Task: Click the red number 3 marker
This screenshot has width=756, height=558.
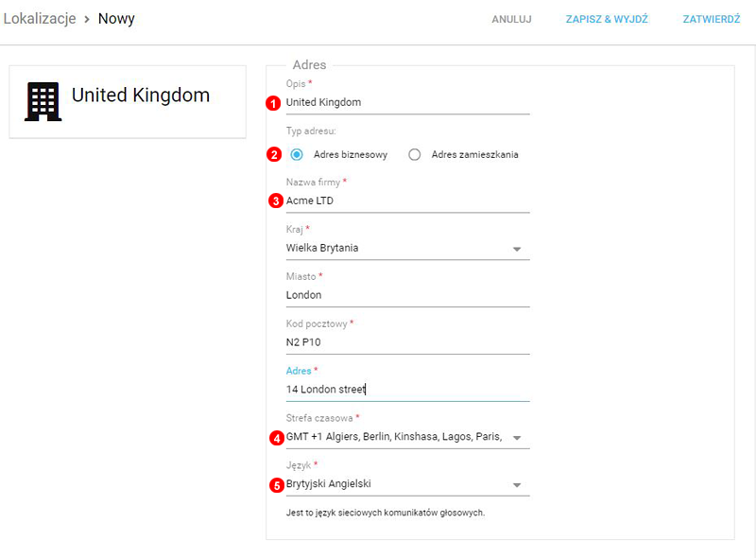Action: [275, 201]
